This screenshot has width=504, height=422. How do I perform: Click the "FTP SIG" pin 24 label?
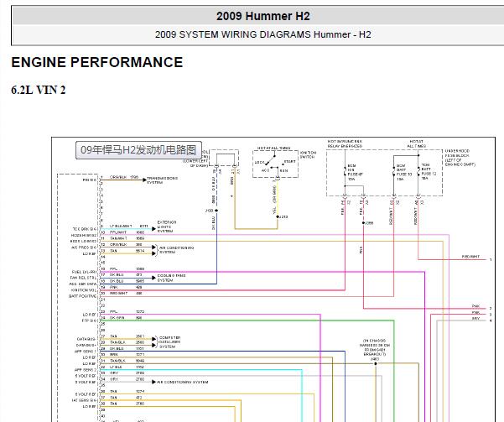pyautogui.click(x=89, y=321)
